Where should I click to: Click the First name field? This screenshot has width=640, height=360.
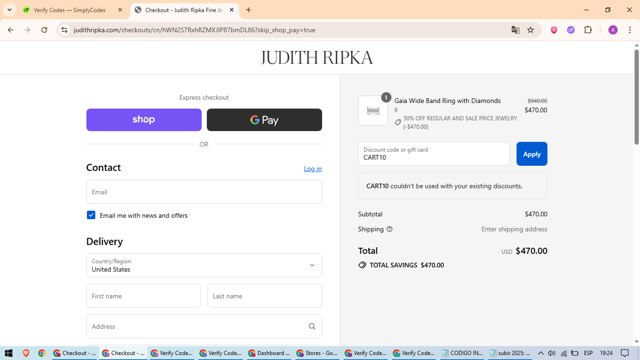(x=143, y=296)
